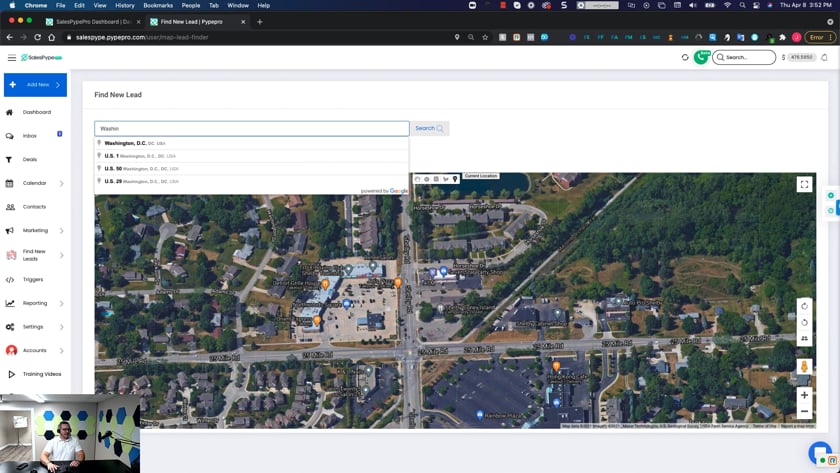Select the Washington, D.C. suggestion
840x473 pixels.
tap(252, 143)
